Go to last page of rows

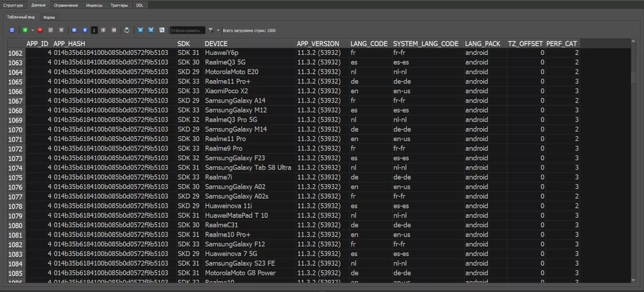[114, 30]
